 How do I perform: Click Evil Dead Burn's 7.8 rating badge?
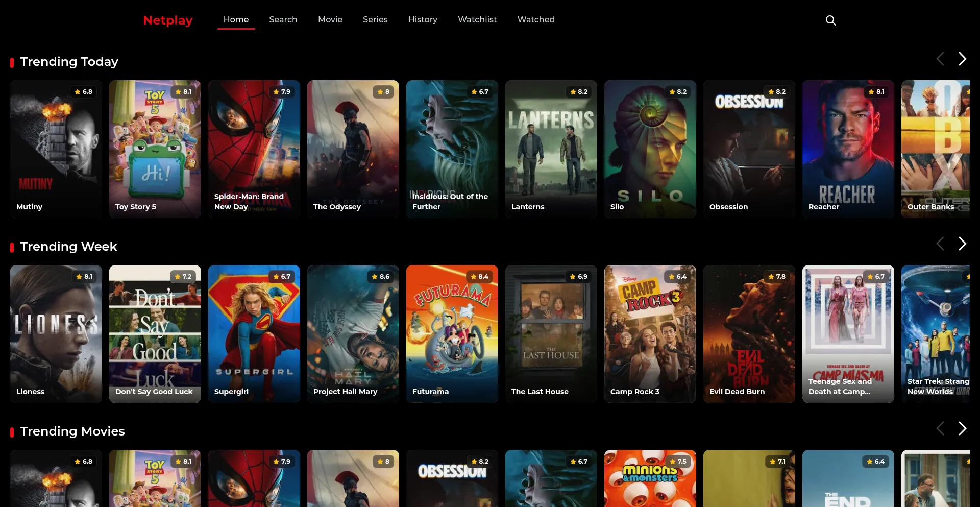777,277
